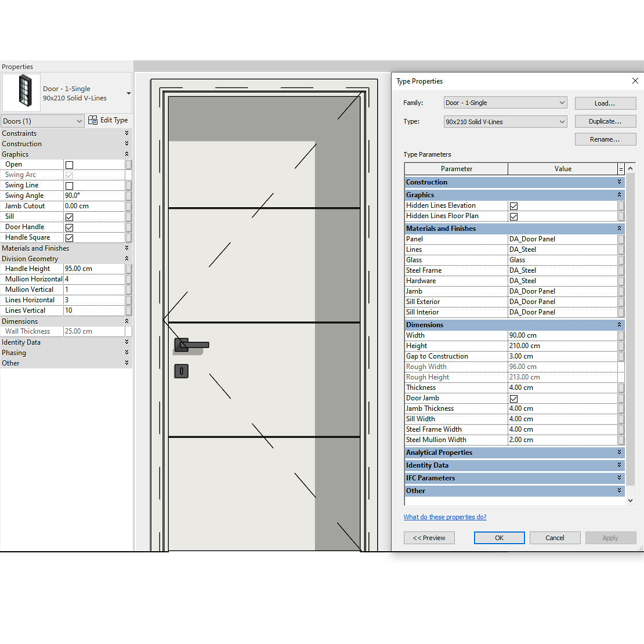Screen dimensions: 644x644
Task: Enable the Open checkbox under Graphics
Action: click(69, 164)
